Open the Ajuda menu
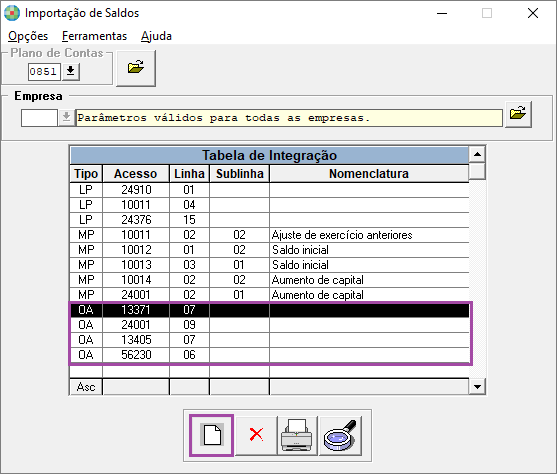Screen dimensions: 557x474 (156, 36)
